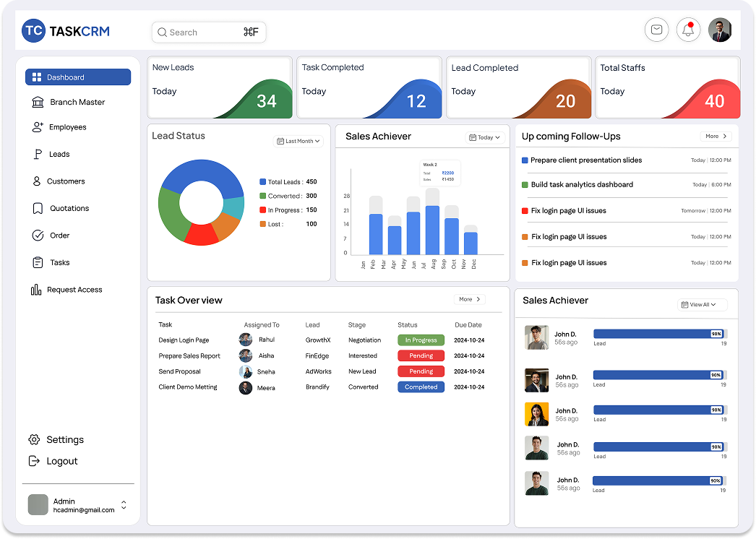Select Dashboard in the sidebar

click(78, 77)
